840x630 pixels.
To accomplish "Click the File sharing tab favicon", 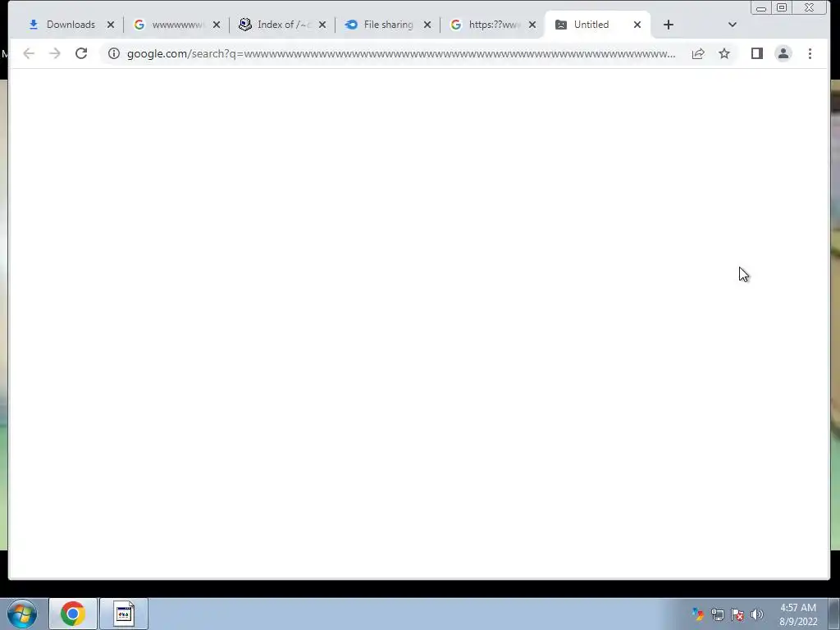I will pyautogui.click(x=351, y=25).
